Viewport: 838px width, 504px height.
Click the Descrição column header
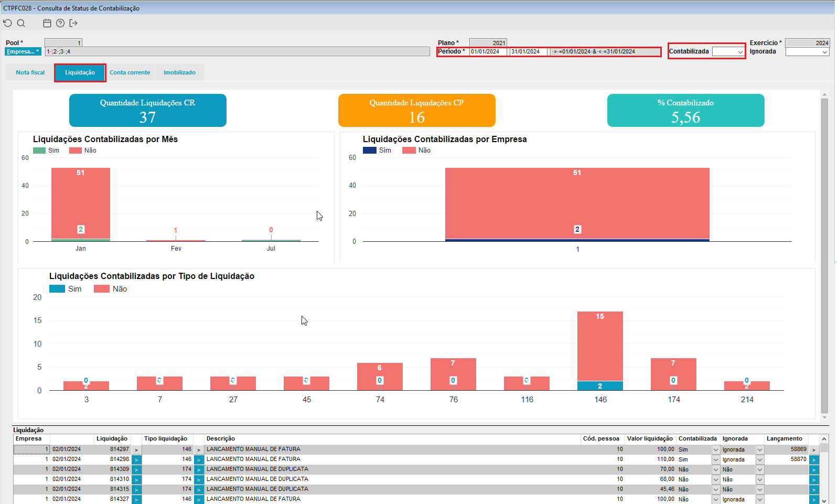click(221, 439)
